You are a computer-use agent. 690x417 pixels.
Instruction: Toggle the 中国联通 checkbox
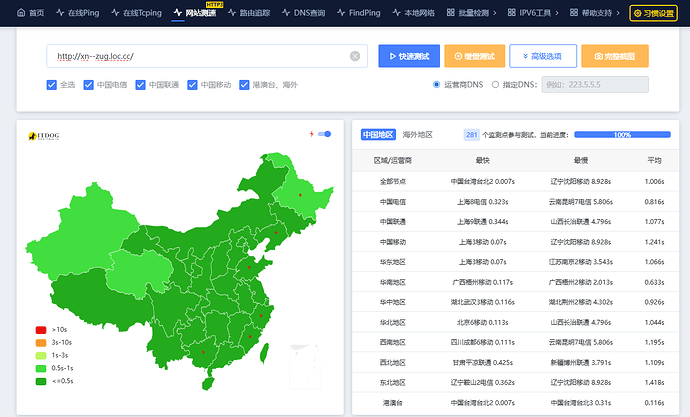point(140,85)
